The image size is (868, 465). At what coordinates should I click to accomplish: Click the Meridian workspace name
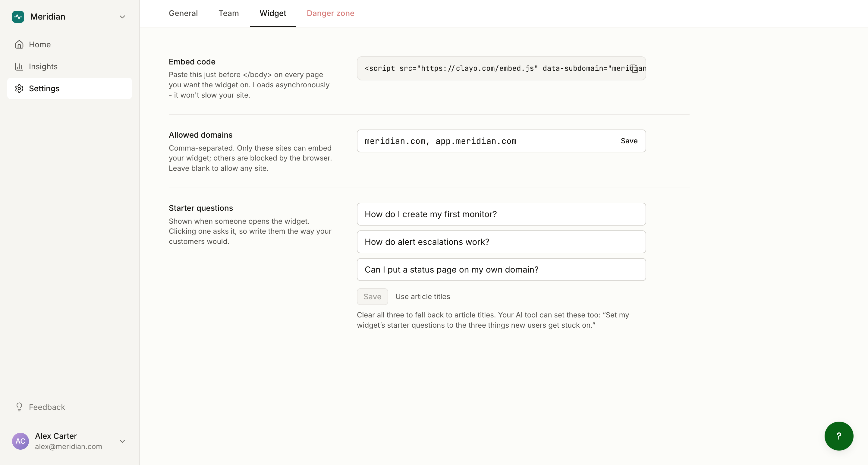pos(48,17)
